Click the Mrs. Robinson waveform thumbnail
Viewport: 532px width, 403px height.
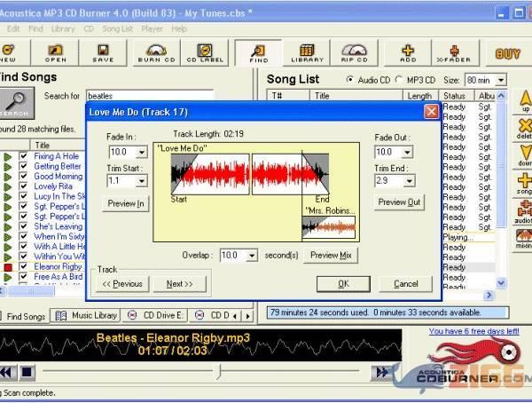click(x=328, y=226)
